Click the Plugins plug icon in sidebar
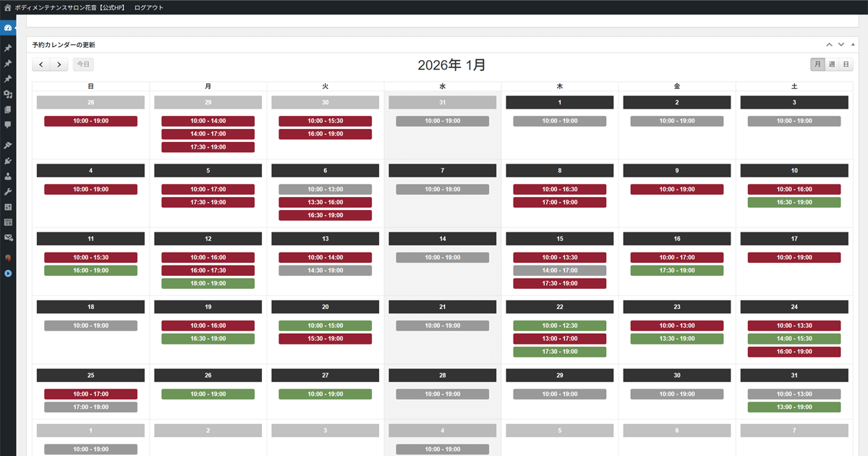This screenshot has width=868, height=456. coord(8,161)
